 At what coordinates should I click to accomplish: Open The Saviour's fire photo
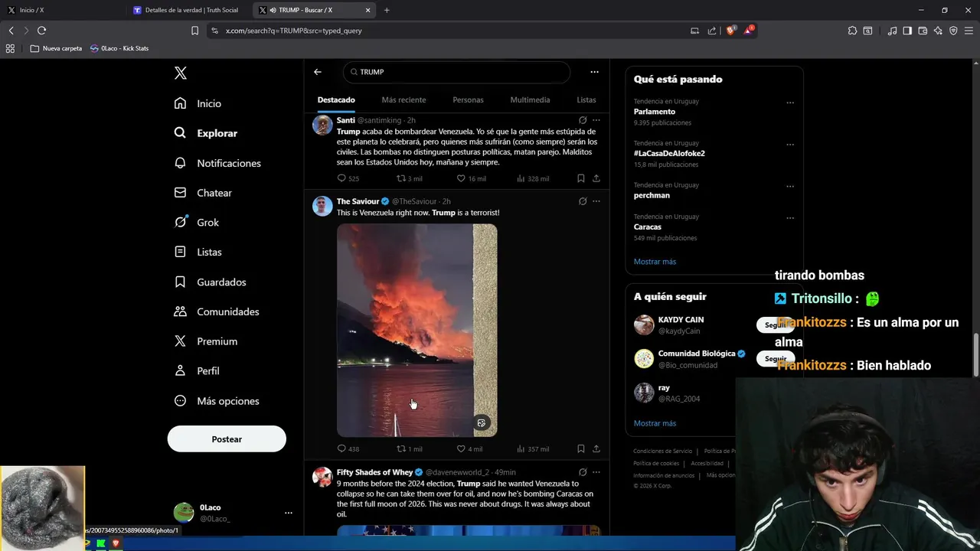(x=417, y=331)
